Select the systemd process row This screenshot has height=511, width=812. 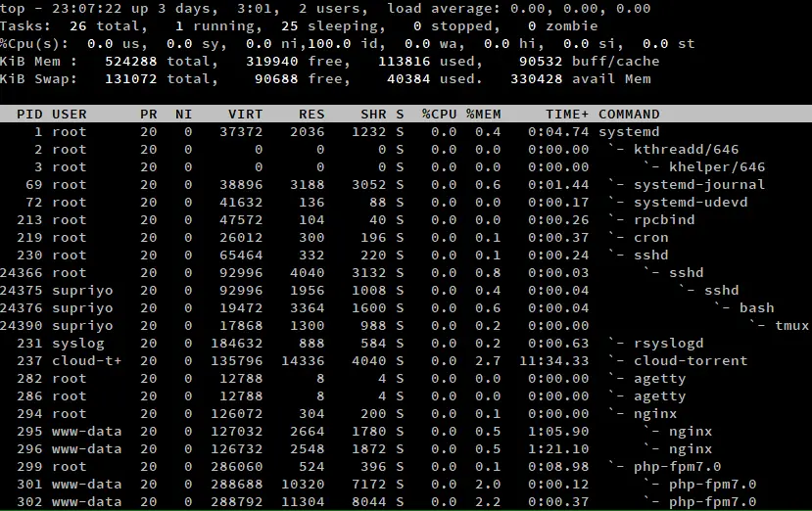click(x=406, y=132)
